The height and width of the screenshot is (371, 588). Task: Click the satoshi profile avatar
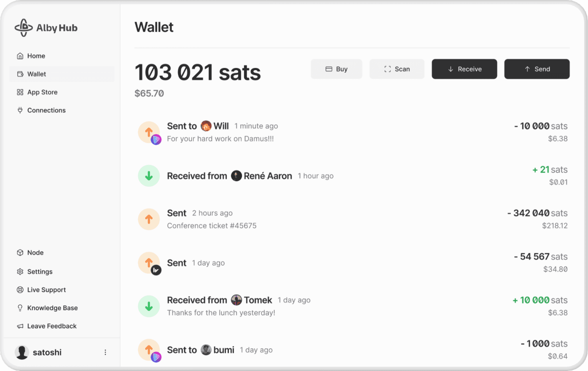coord(22,352)
